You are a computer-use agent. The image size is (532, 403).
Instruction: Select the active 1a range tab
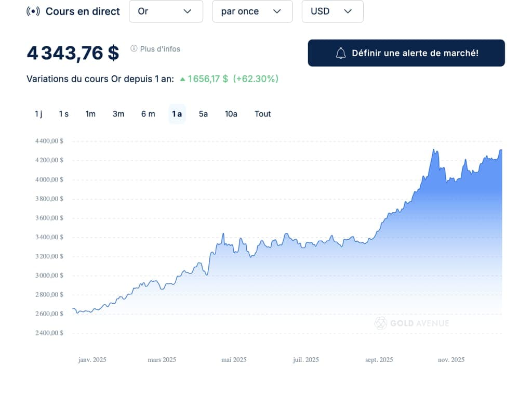[177, 114]
